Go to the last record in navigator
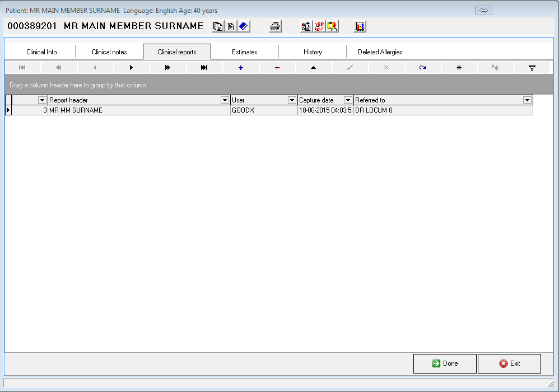The height and width of the screenshot is (392, 559). pos(204,68)
